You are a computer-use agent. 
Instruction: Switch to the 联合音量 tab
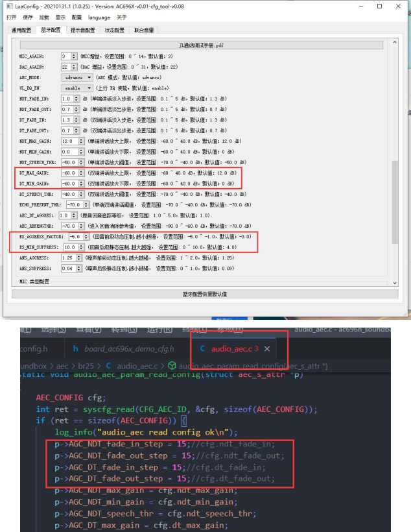click(x=144, y=30)
